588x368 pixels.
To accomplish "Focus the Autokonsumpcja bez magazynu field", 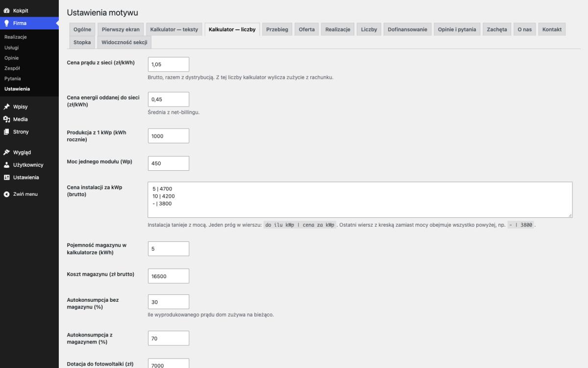I will (x=169, y=302).
